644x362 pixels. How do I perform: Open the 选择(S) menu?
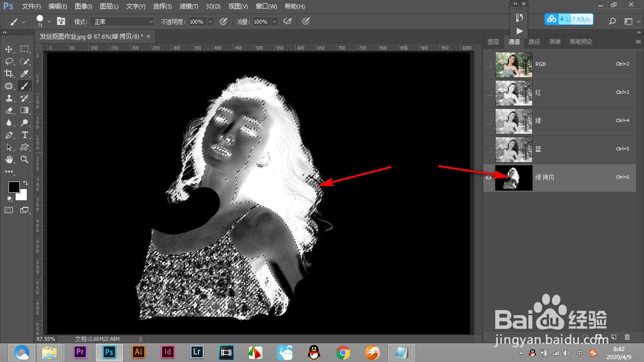coord(162,7)
